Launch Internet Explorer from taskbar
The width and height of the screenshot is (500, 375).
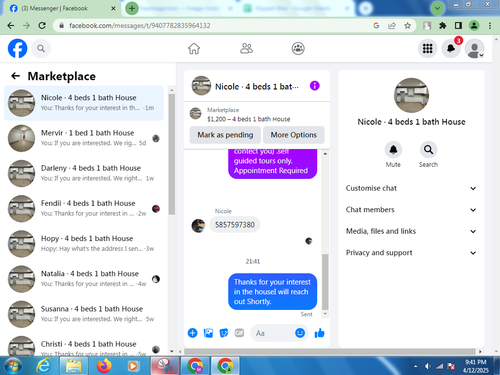tap(44, 366)
